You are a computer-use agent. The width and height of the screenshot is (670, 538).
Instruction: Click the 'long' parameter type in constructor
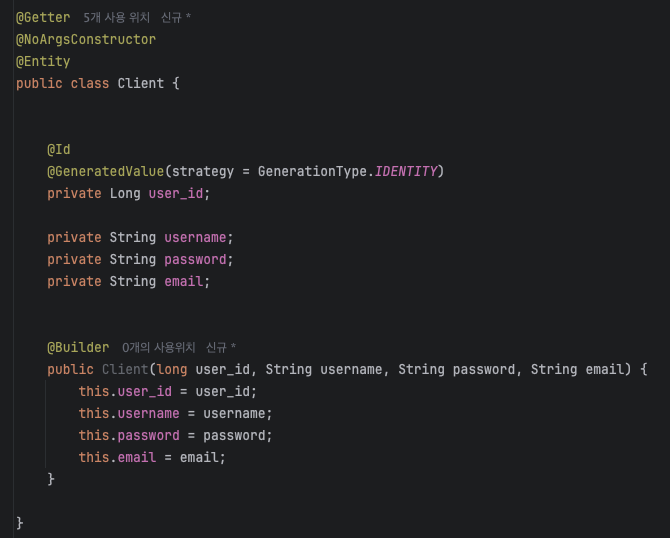click(x=172, y=369)
